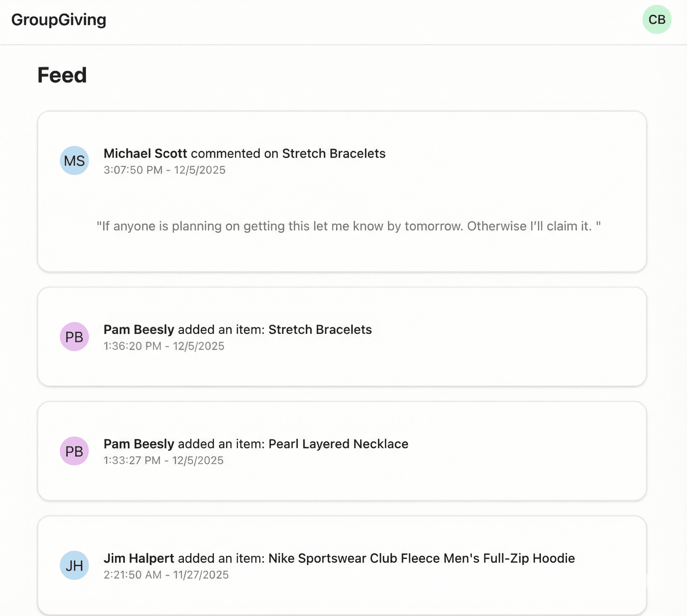Open the GroupGiving home logo
The height and width of the screenshot is (616, 687).
[x=58, y=20]
